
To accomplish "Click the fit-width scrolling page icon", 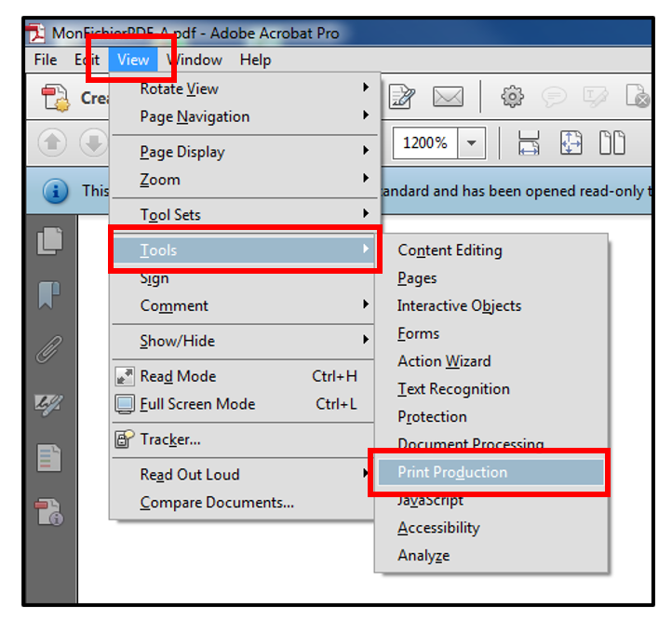I will (529, 143).
